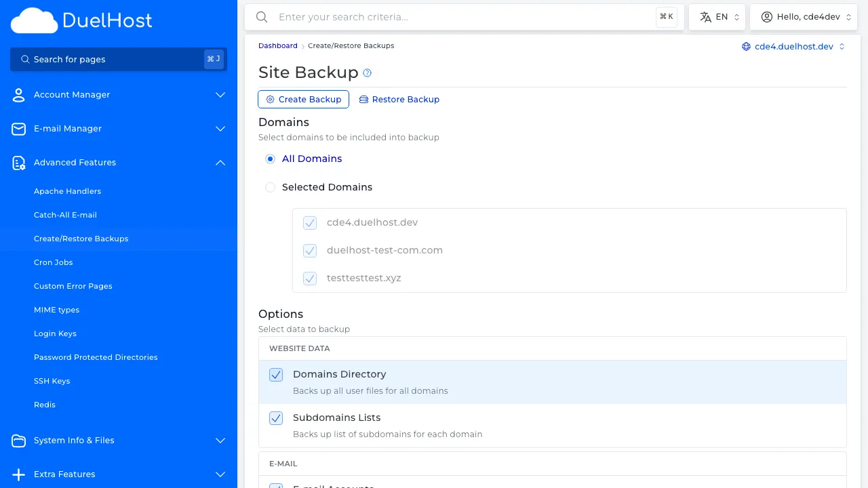Collapse the Advanced Features menu
Screen dimensions: 868x488
click(220, 163)
